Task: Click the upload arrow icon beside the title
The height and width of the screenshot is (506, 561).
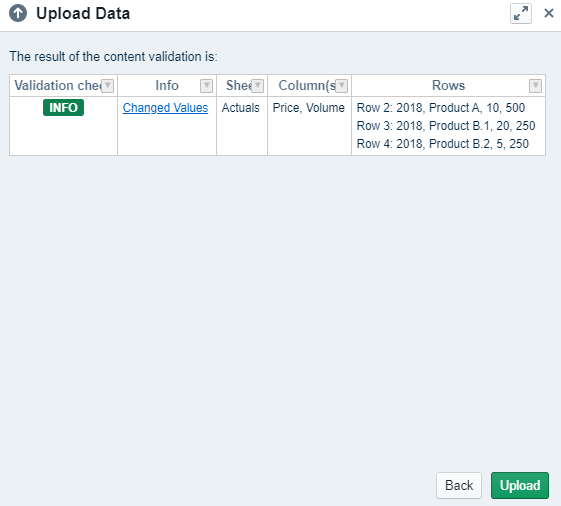Action: tap(18, 14)
